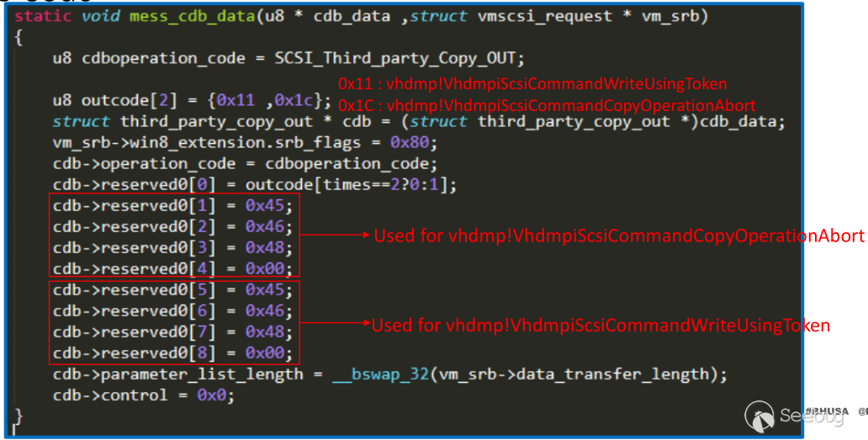Click the 0x11 value in outcode array
Screen dimensions: 868x440
click(236, 101)
